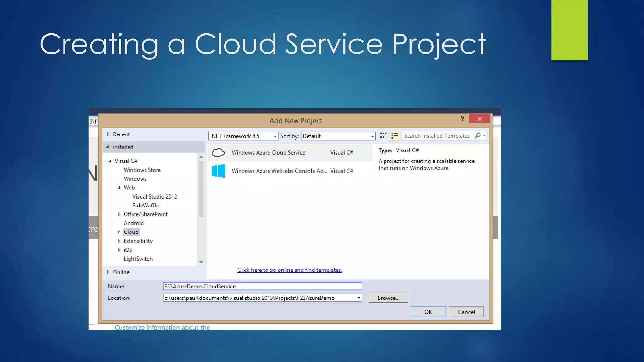Viewport: 644px width, 362px height.
Task: Open the .NET Framework 4.5 dropdown
Action: click(x=275, y=136)
